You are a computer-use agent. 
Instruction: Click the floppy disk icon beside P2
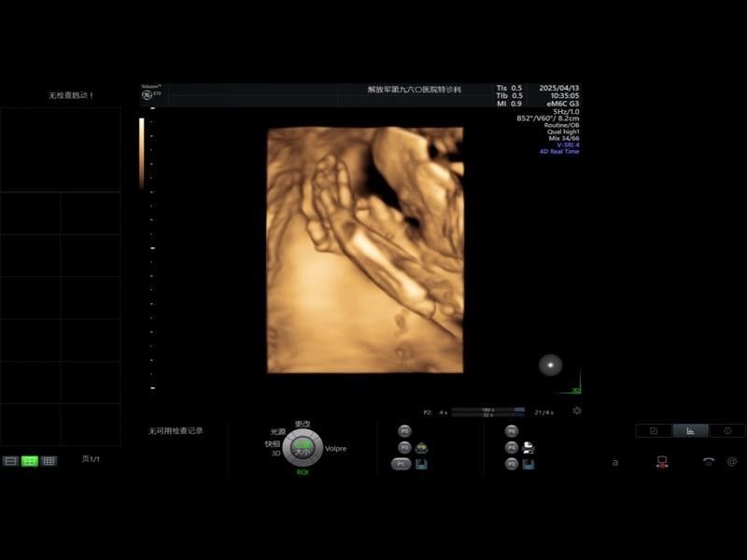coord(529,464)
